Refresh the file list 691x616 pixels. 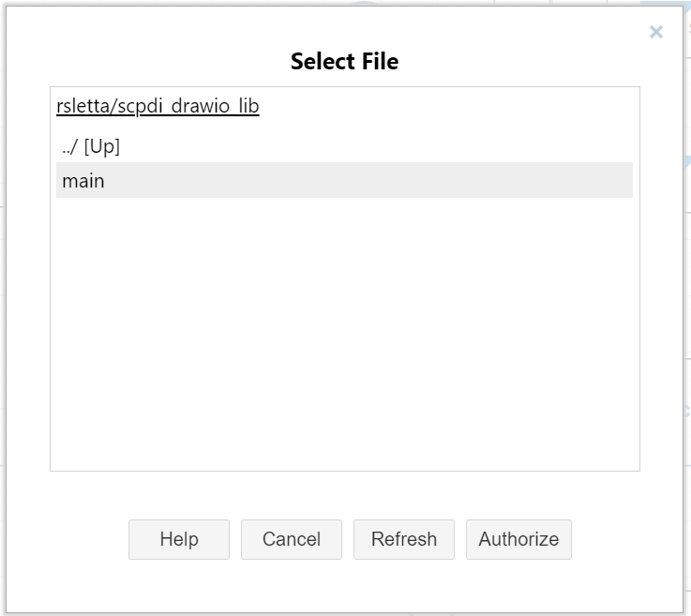coord(404,539)
